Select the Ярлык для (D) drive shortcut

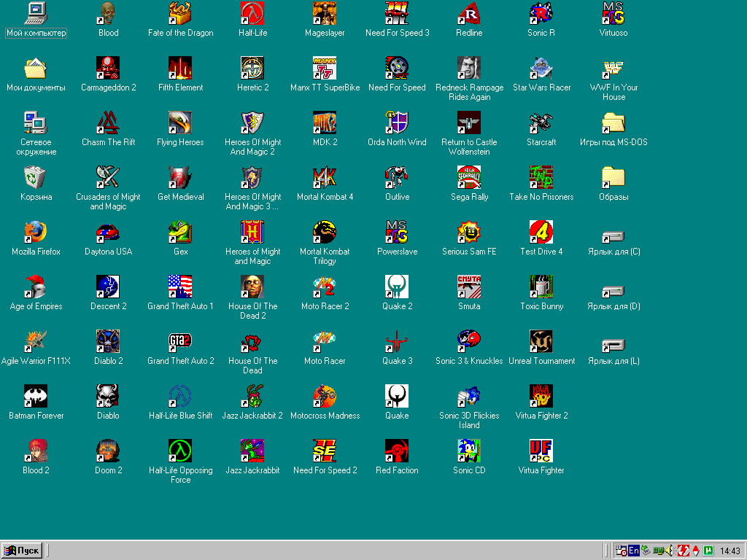coord(614,290)
